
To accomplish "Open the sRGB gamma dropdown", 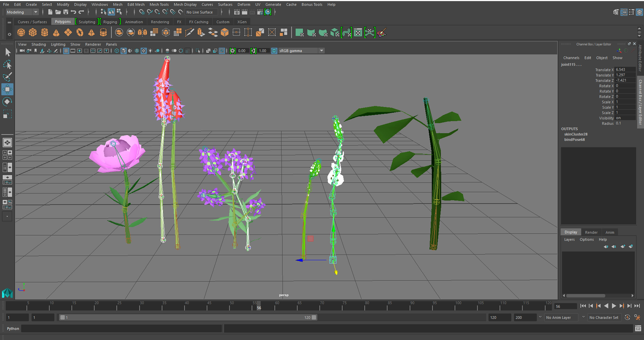I will click(x=321, y=50).
